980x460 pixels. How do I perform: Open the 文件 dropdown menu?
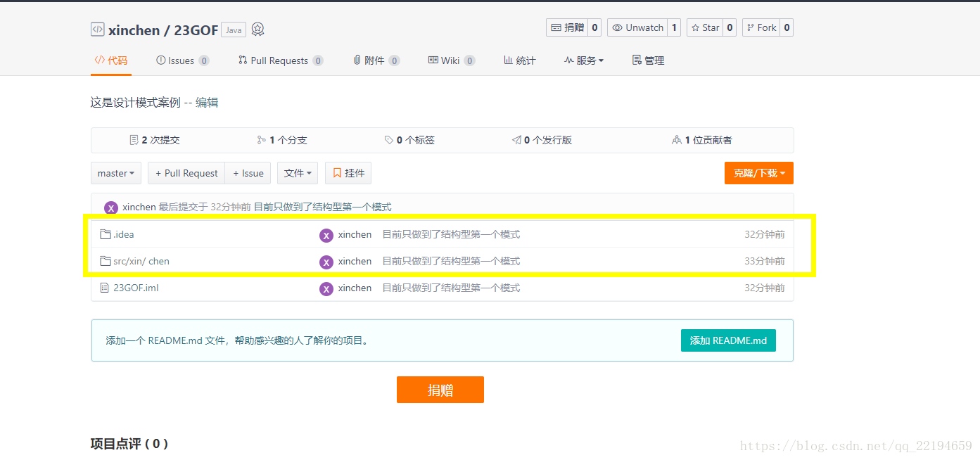(x=298, y=173)
